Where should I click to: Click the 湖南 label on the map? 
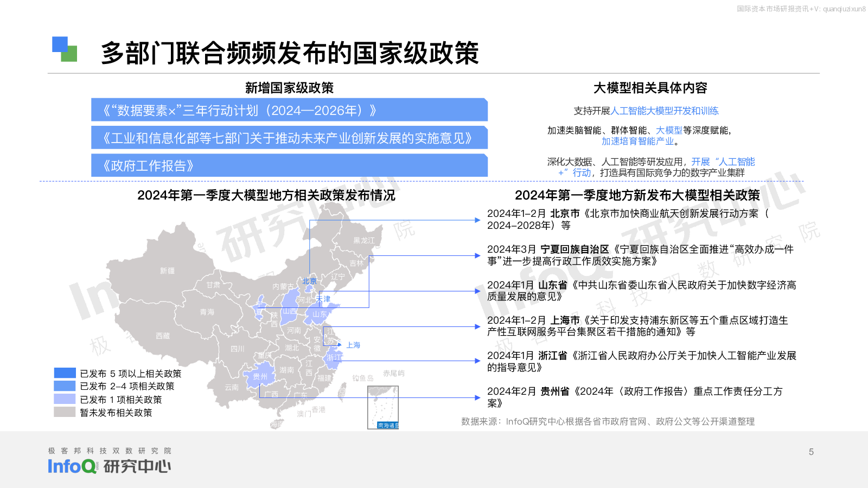click(287, 370)
